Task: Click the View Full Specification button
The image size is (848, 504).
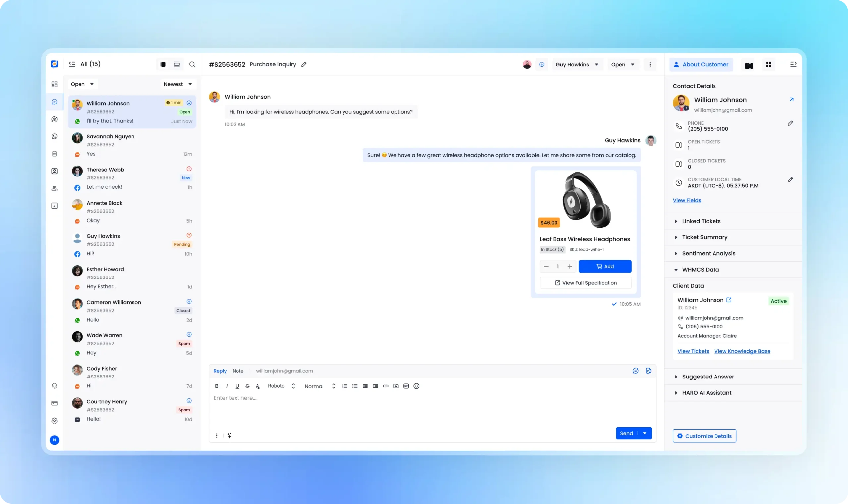Action: pos(585,282)
